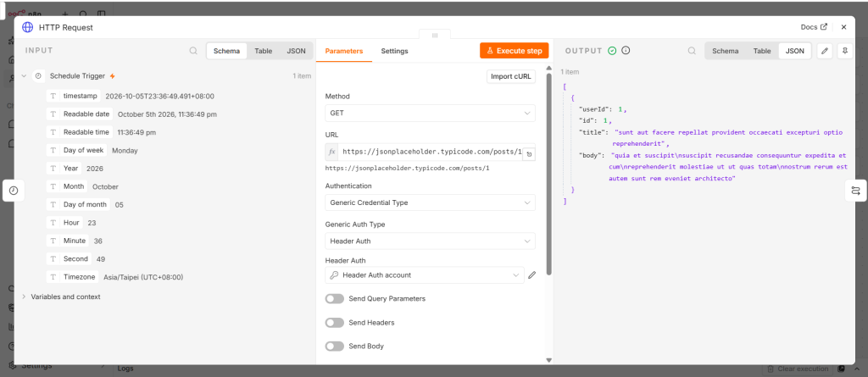The height and width of the screenshot is (377, 868).
Task: Switch output view to JSON
Action: coord(795,51)
